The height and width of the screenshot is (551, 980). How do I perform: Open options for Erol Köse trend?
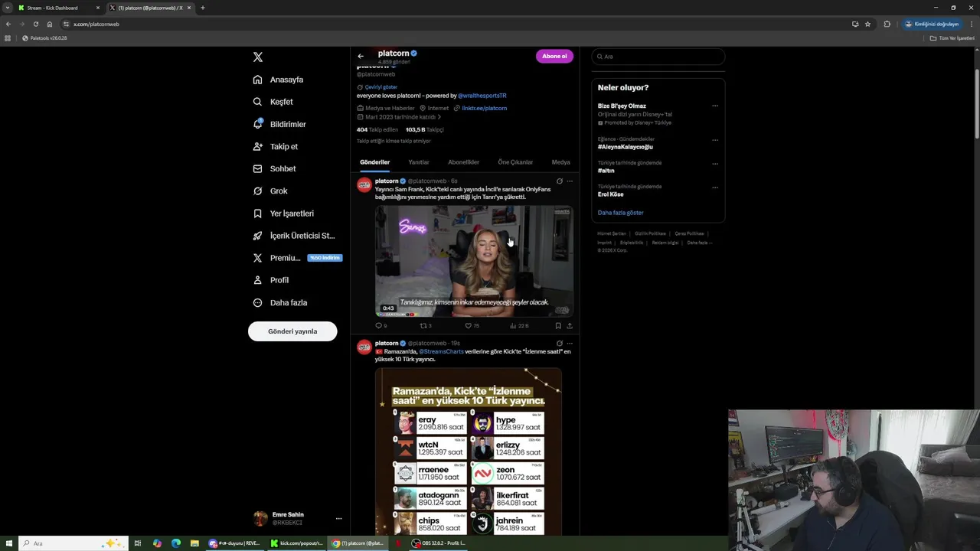click(715, 187)
